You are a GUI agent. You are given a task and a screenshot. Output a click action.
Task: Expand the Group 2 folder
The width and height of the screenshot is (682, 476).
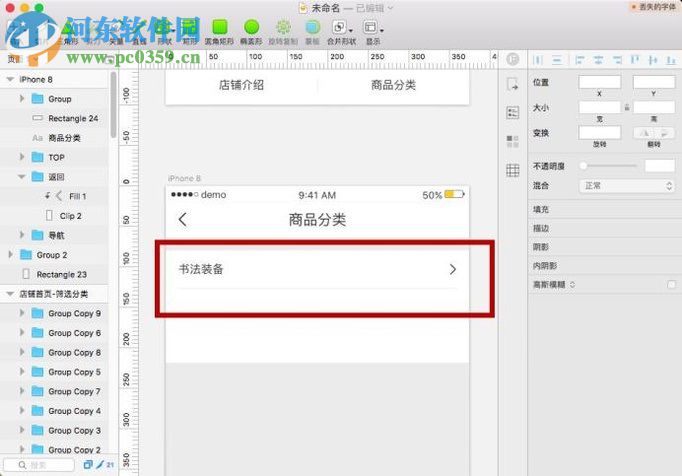coord(10,255)
